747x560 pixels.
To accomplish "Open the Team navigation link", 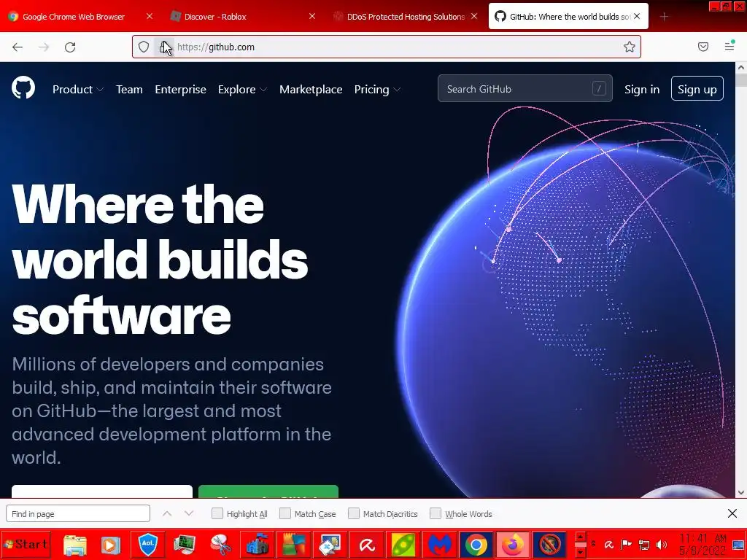I will pos(129,89).
